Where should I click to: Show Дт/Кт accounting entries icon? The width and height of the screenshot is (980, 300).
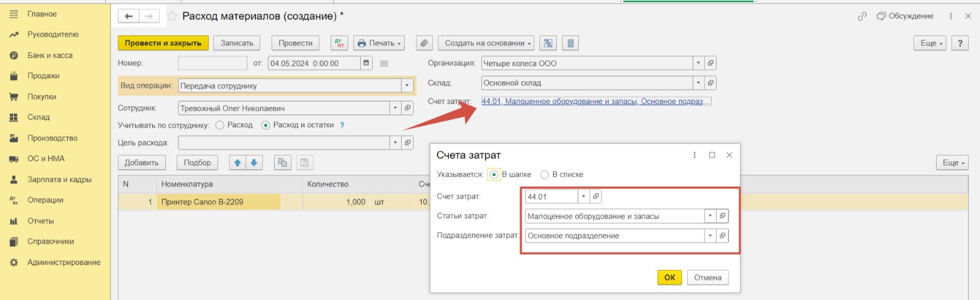tap(340, 43)
